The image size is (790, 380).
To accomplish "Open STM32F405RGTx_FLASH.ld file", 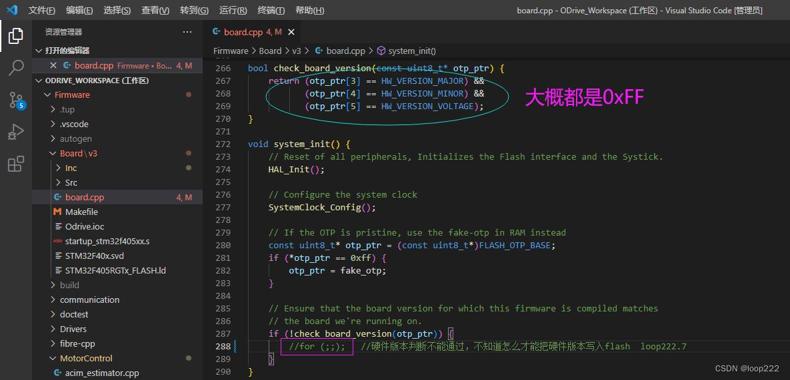I will [117, 270].
